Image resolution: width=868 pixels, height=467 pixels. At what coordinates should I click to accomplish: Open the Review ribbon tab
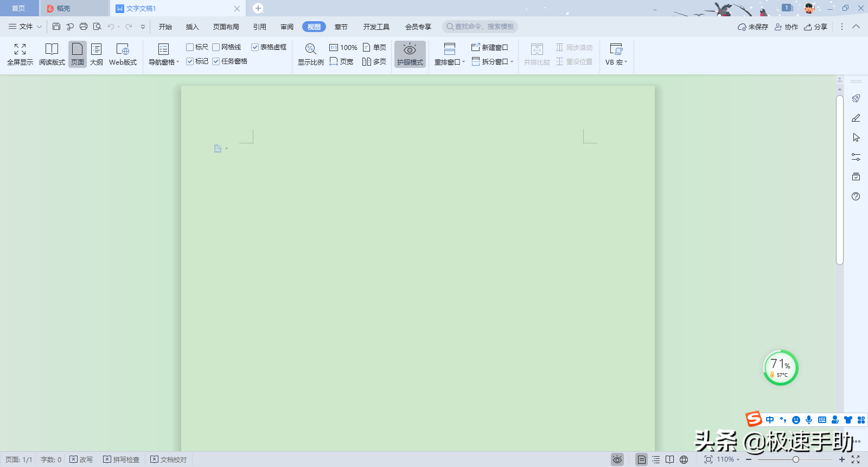pyautogui.click(x=287, y=27)
